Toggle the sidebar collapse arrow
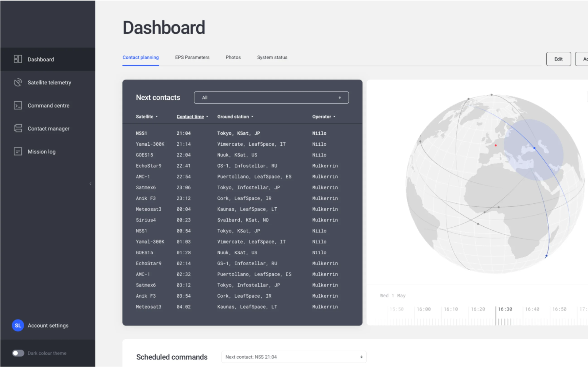588x367 pixels. tap(90, 183)
